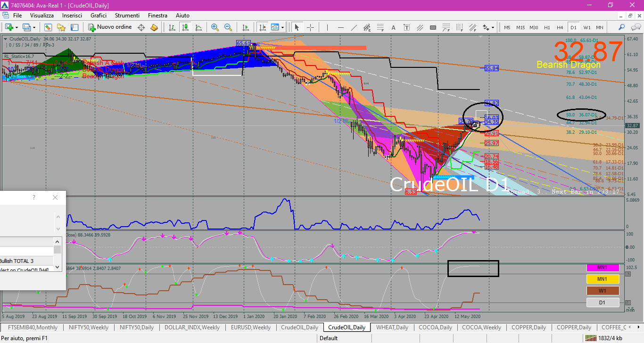
Task: Draw a horizontal line tool
Action: click(x=340, y=27)
